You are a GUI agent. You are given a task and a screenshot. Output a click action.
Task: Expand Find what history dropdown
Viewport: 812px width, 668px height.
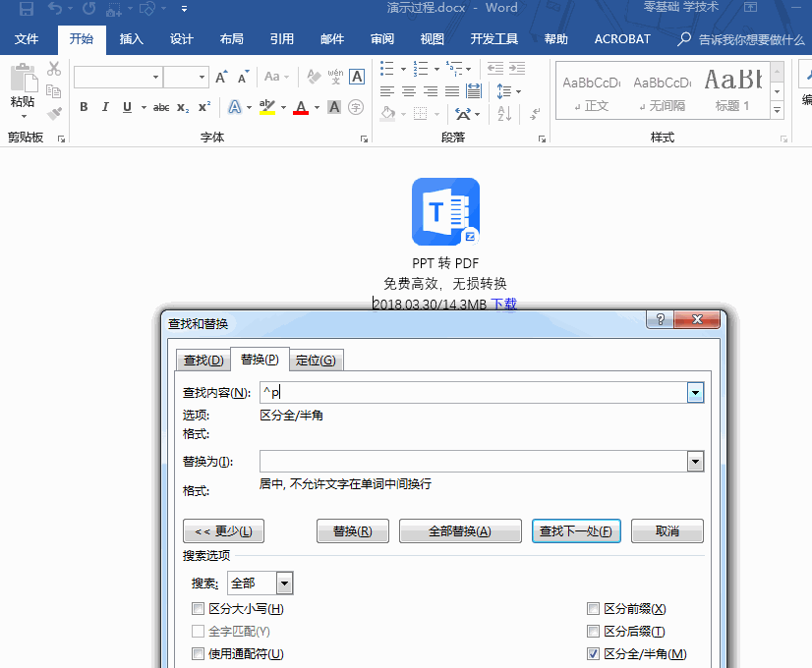click(x=695, y=393)
